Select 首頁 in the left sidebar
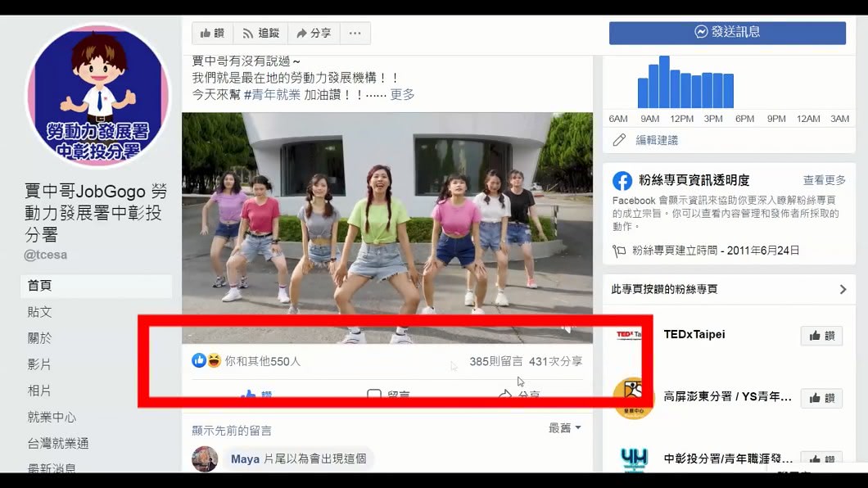 click(x=97, y=286)
